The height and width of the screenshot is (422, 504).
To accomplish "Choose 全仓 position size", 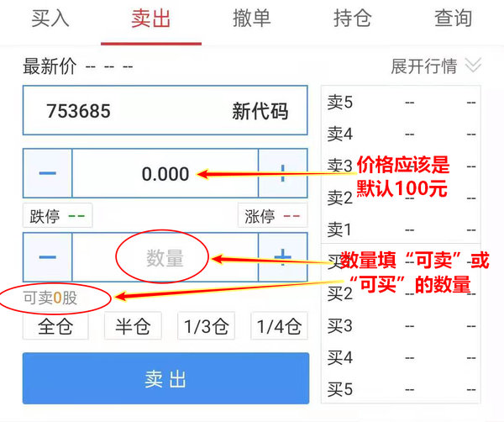I will 55,326.
